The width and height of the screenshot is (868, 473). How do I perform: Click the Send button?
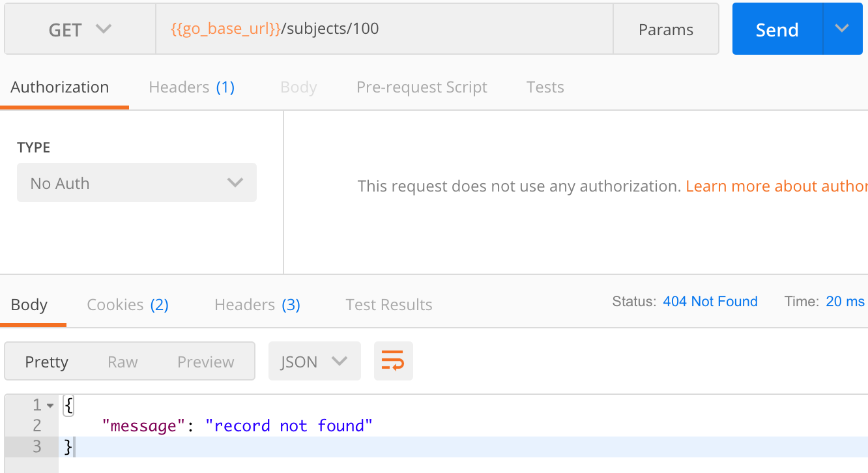tap(777, 30)
